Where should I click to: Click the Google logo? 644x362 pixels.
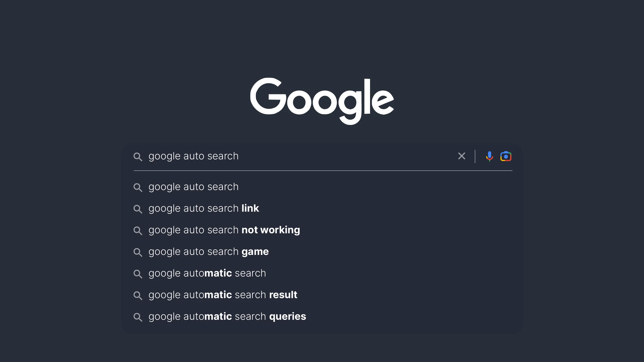(x=322, y=101)
